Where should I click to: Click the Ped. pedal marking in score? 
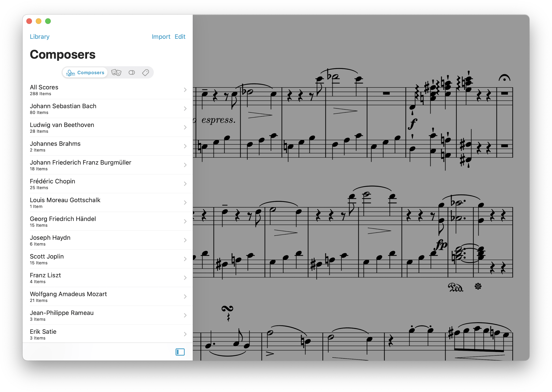pyautogui.click(x=455, y=287)
